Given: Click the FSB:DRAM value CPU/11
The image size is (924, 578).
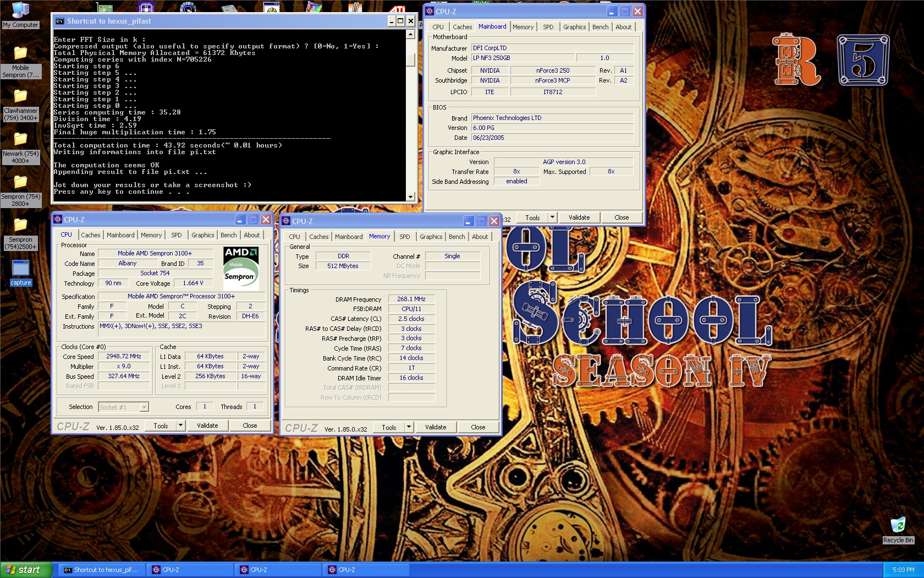Looking at the screenshot, I should point(411,309).
